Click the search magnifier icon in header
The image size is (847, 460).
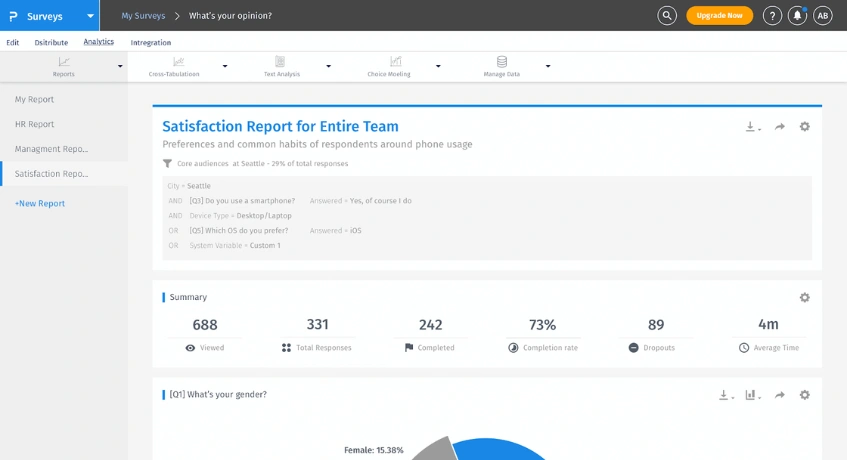667,15
